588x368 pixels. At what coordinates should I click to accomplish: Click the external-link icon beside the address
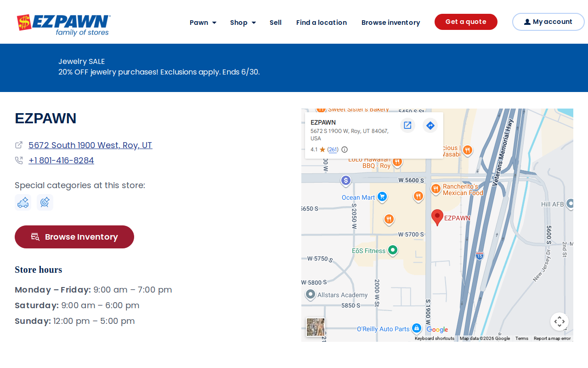coord(19,145)
